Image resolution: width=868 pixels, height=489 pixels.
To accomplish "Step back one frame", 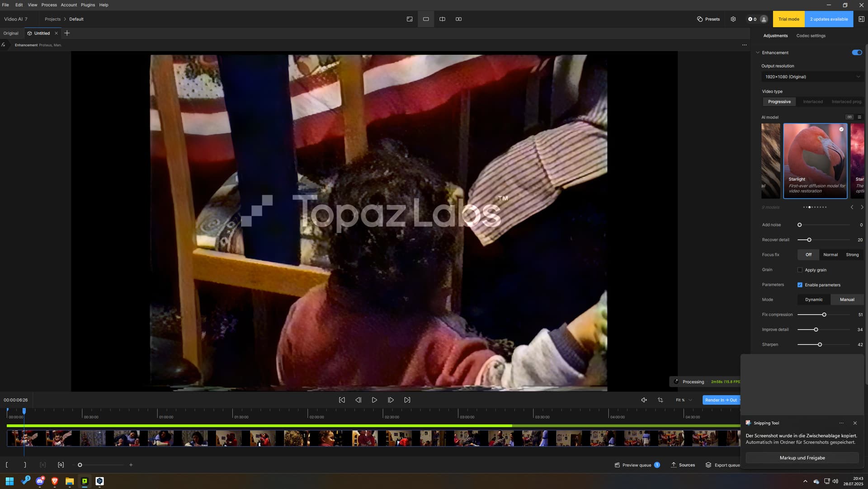I will 358,400.
